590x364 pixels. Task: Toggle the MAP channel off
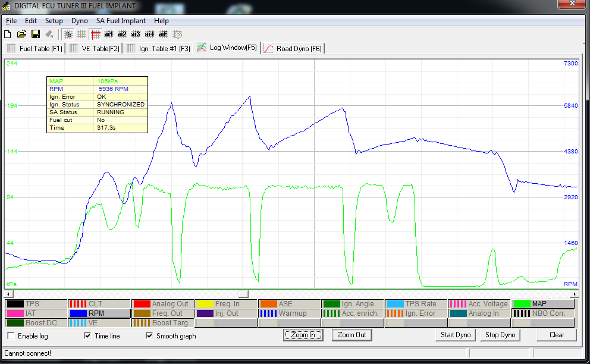[x=544, y=304]
